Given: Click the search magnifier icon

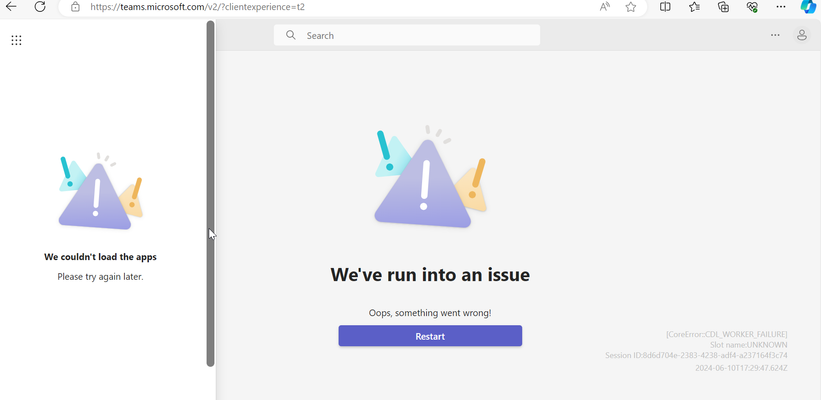Looking at the screenshot, I should pyautogui.click(x=291, y=35).
